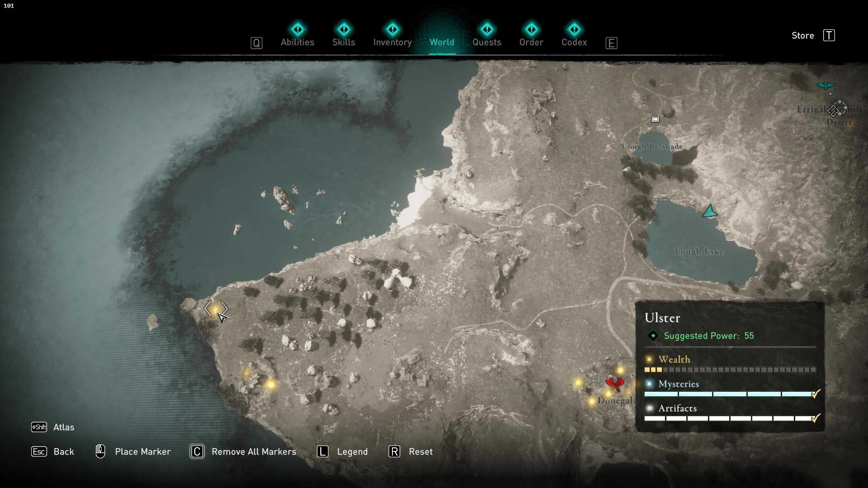Viewport: 868px width, 488px height.
Task: Click the Lough Belshade map label
Action: [x=652, y=146]
